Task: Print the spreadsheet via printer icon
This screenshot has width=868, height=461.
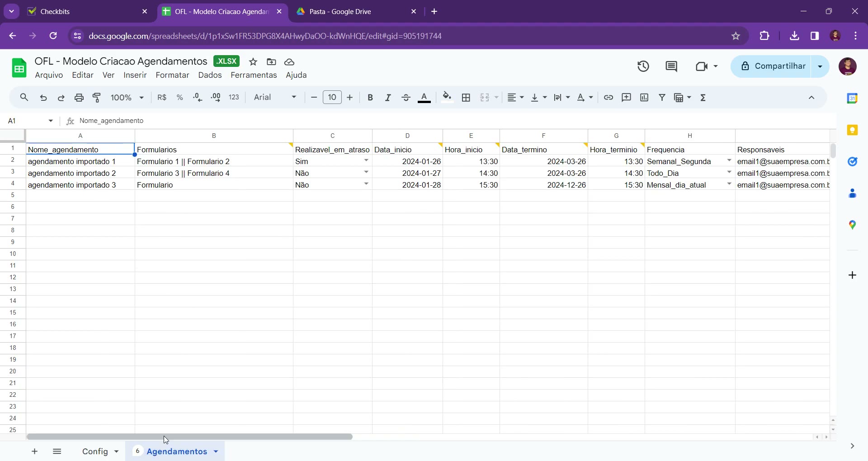Action: point(79,98)
